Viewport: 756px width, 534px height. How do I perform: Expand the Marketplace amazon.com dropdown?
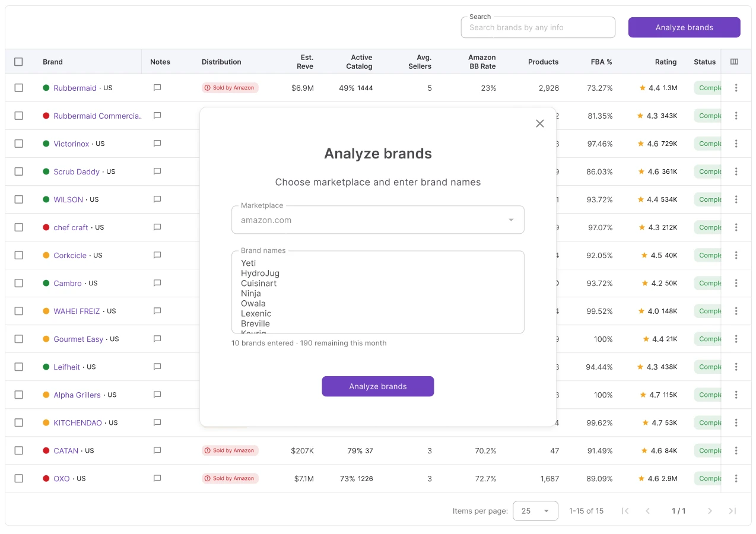(378, 220)
